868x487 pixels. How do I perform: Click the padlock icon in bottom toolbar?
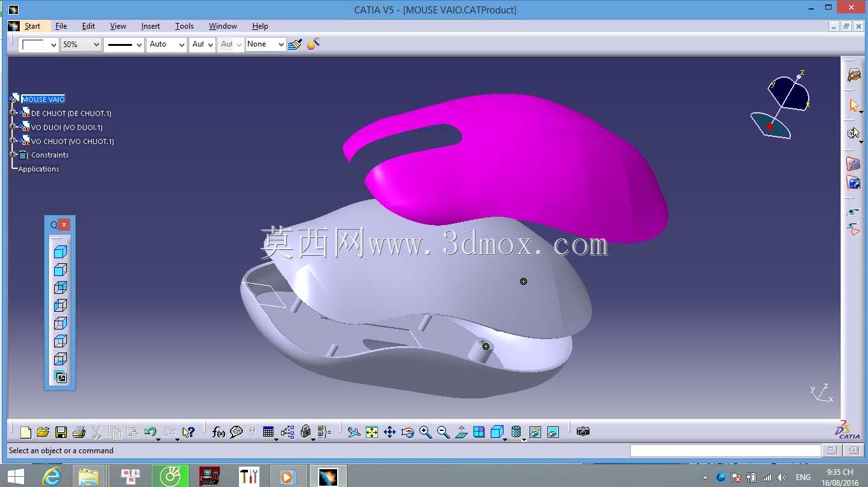(306, 432)
